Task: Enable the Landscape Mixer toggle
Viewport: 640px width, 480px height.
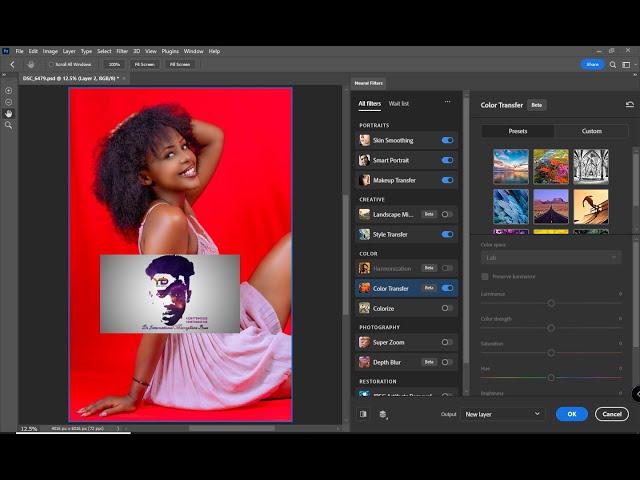Action: pos(447,214)
